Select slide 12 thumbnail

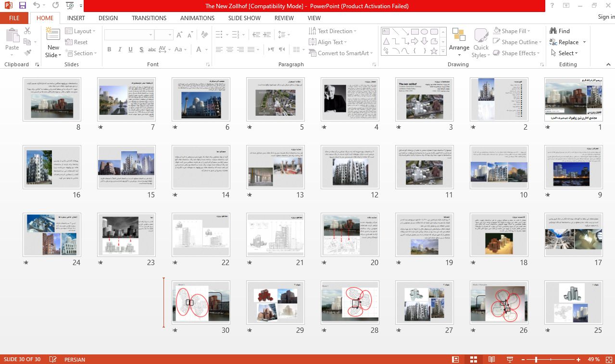click(350, 167)
